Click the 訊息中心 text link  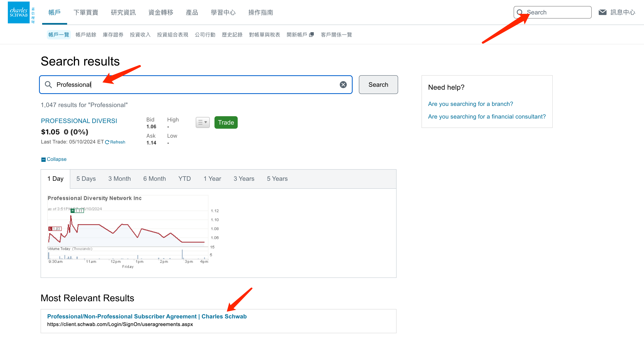pos(623,12)
